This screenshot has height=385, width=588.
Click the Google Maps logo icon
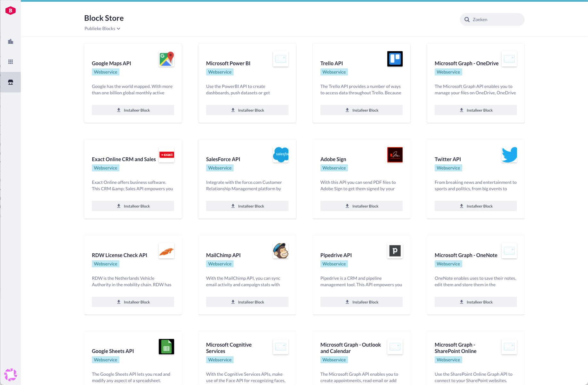coord(166,59)
